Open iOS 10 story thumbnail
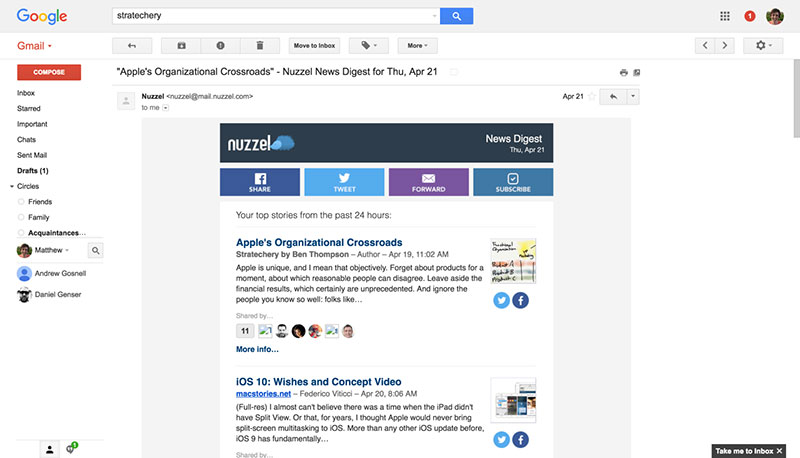 pyautogui.click(x=513, y=400)
